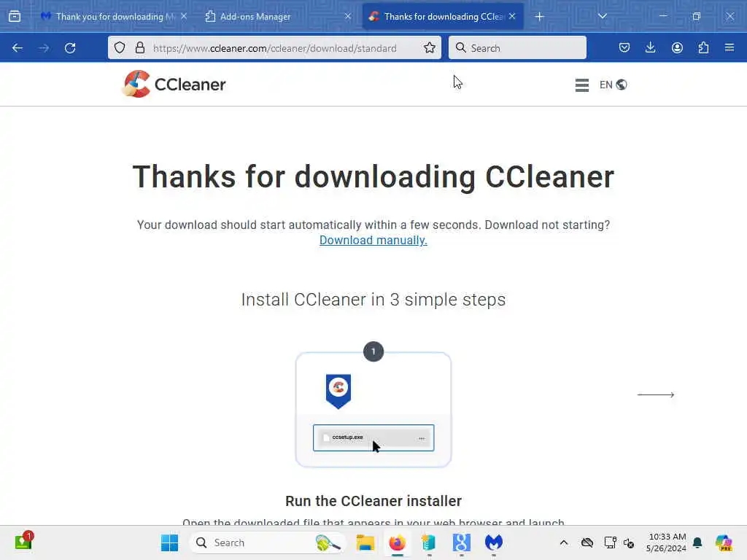Bookmark this page with the star
Viewport: 747px width, 560px height.
pyautogui.click(x=430, y=47)
